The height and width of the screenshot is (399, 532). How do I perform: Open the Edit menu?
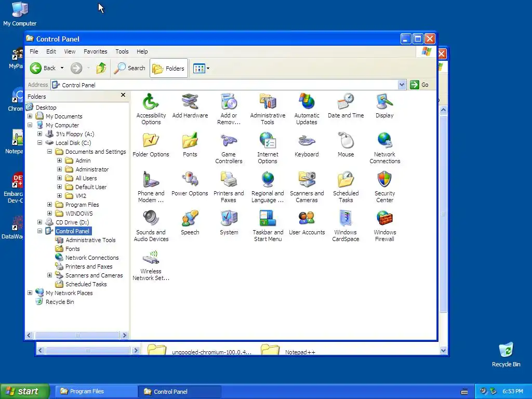[x=51, y=51]
